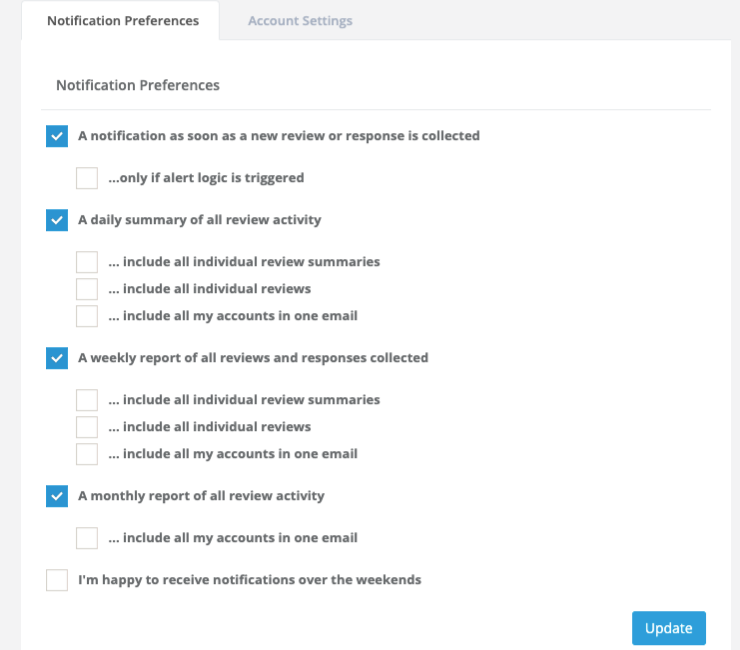Check monthly 'include all my accounts in one email'
This screenshot has width=740, height=650.
coord(87,538)
